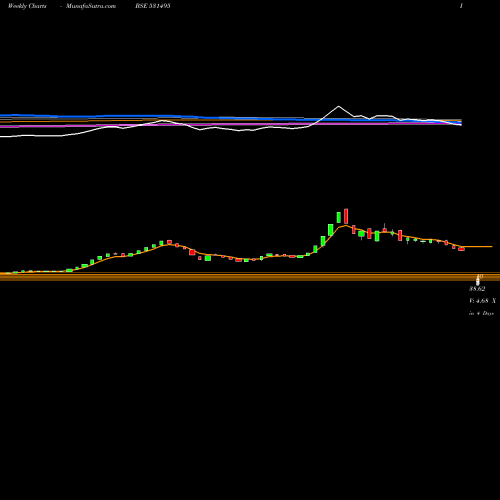Click the tallest red candlestick at the peak
This screenshot has height=500, width=500.
(x=346, y=216)
